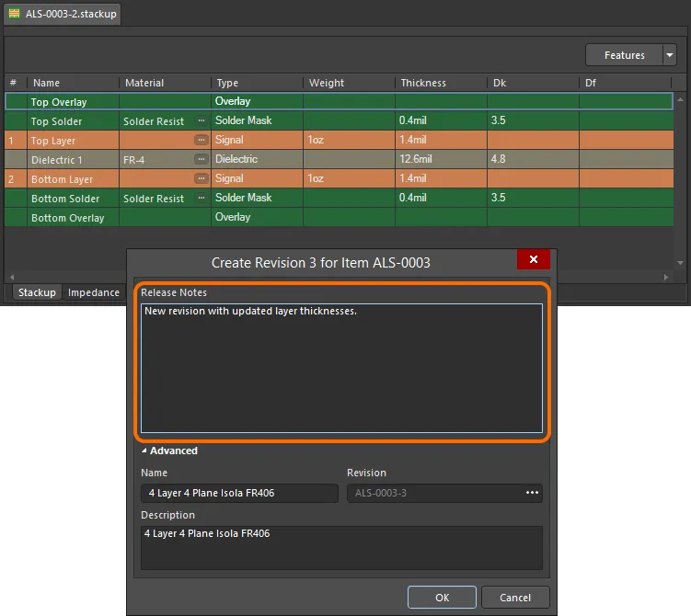Click the ellipsis button in Top Layer row
Viewport: 691px width, 616px height.
pos(201,141)
